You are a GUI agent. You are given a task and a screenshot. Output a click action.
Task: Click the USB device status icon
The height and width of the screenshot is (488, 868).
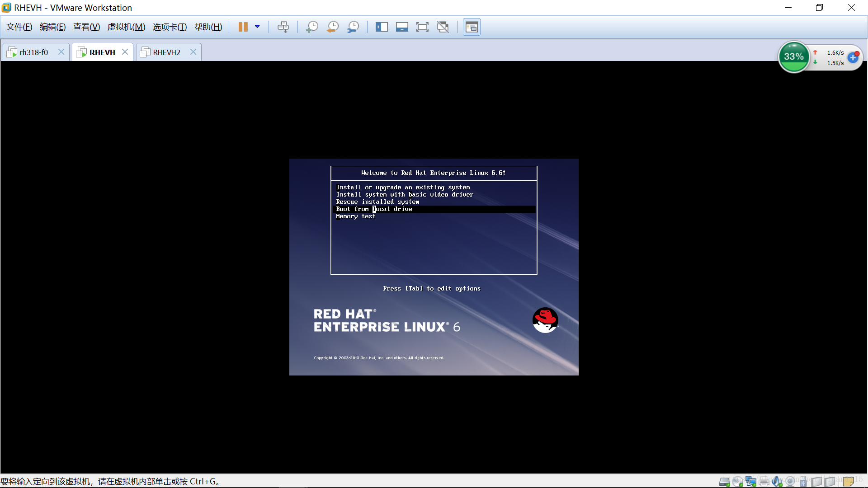coord(803,482)
